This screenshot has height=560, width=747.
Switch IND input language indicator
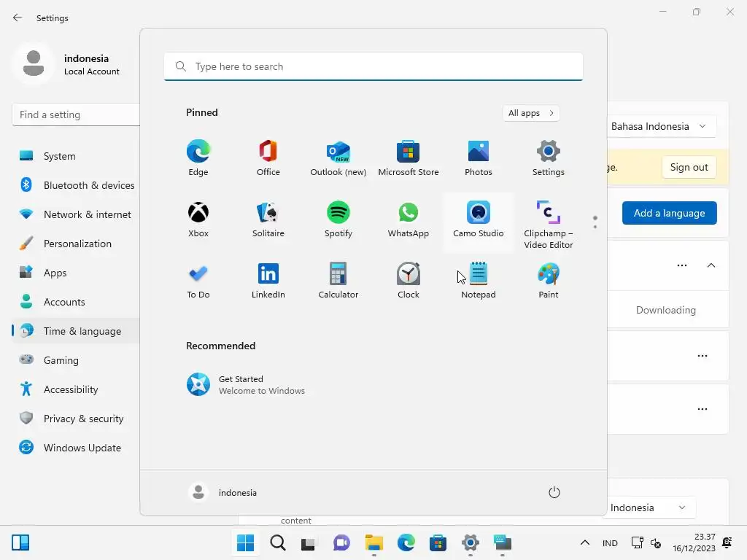(x=610, y=542)
